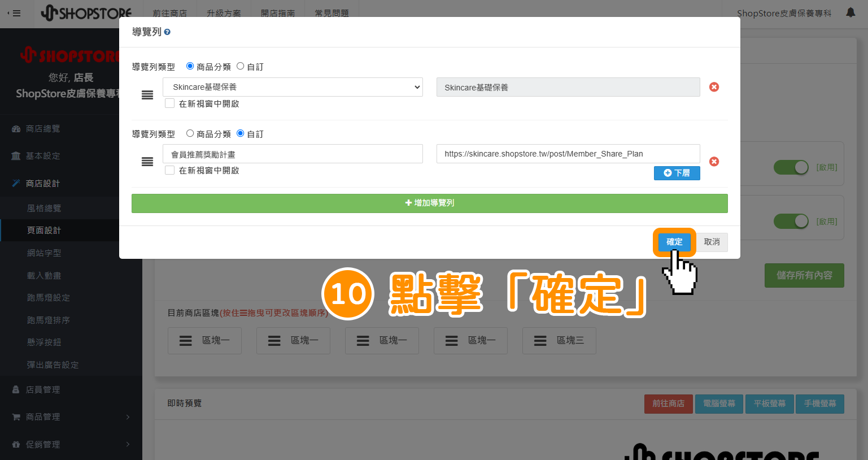Screen dimensions: 868x460
Task: Open 載入動畫 in sidebar
Action: (x=44, y=276)
